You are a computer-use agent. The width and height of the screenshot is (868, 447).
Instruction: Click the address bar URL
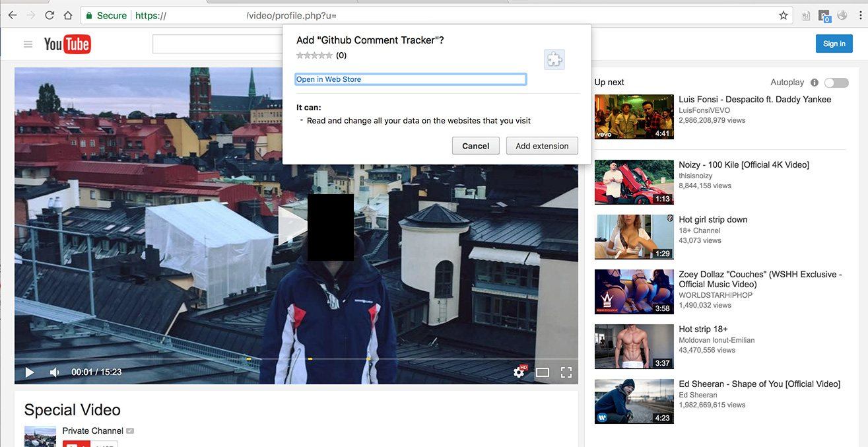point(436,15)
